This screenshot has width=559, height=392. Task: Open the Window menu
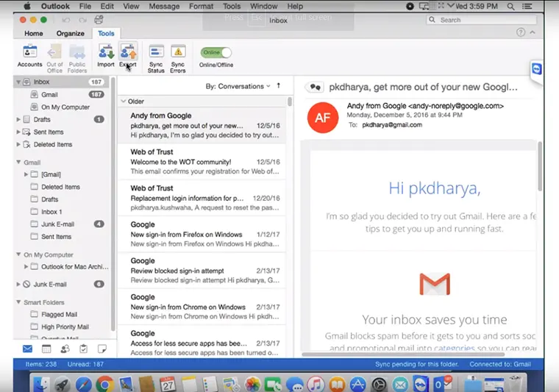pos(263,7)
